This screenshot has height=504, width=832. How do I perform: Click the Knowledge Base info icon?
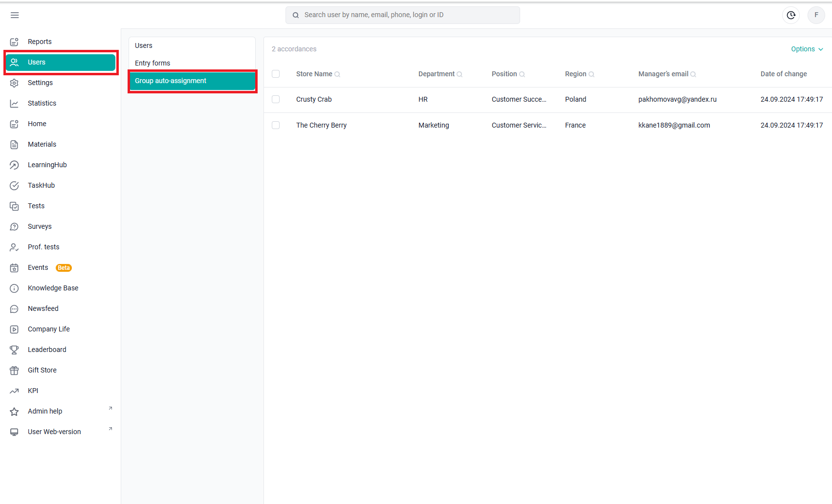(x=14, y=288)
